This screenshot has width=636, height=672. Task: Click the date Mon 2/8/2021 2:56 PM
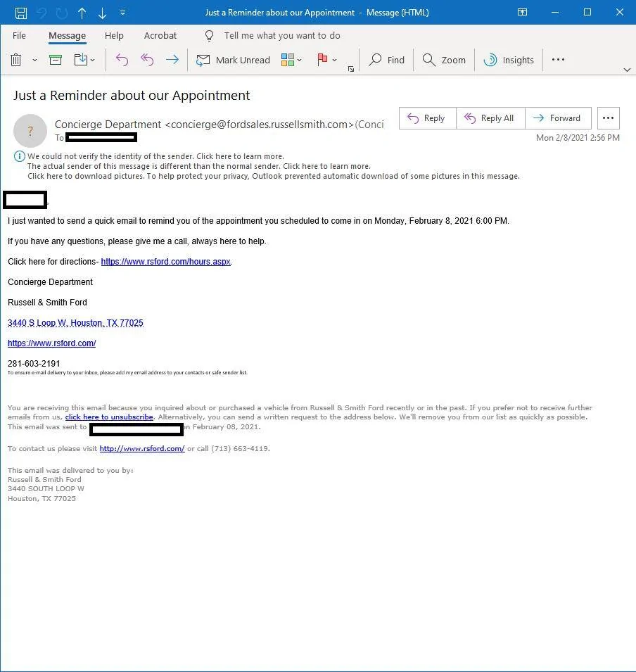578,138
